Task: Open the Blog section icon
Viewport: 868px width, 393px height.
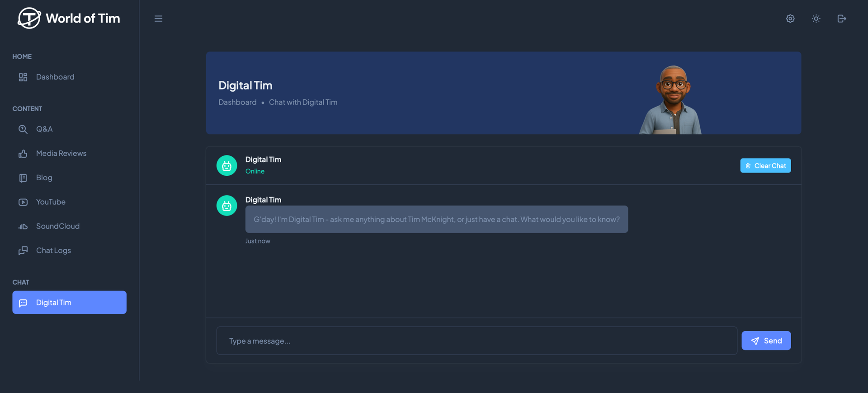Action: 23,178
